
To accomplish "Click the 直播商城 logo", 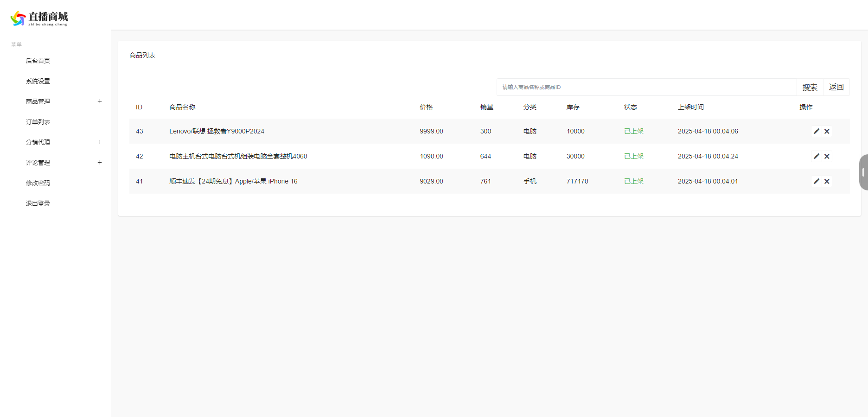I will click(39, 19).
